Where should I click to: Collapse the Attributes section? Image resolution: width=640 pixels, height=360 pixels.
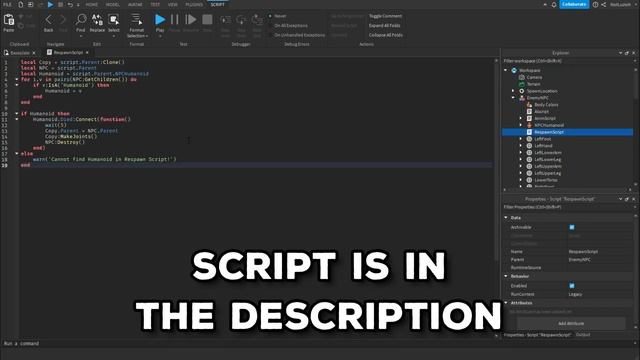506,303
